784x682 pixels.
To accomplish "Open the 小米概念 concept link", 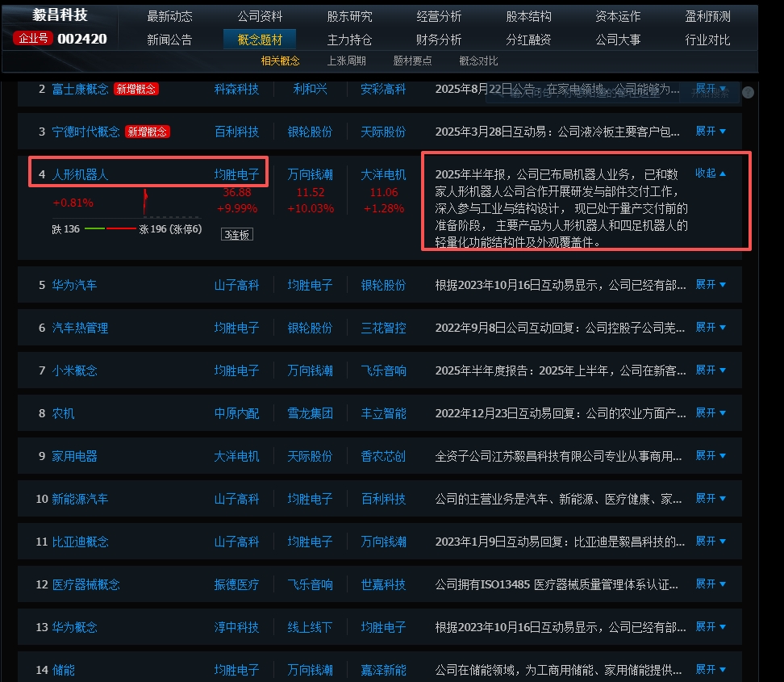I will click(x=74, y=370).
